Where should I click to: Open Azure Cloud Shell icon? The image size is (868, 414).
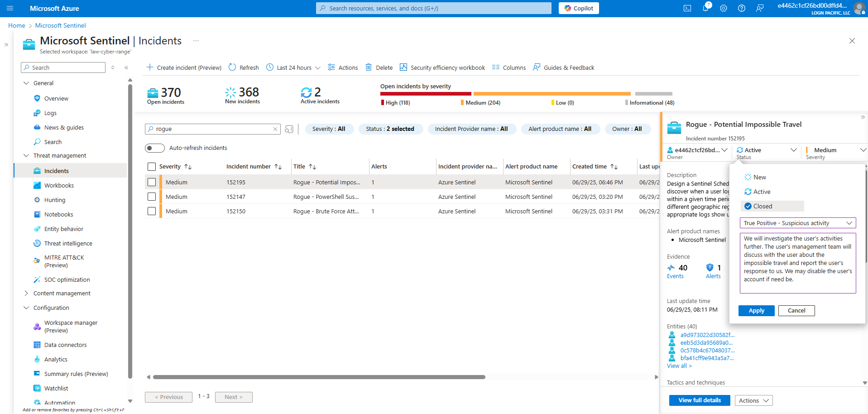click(x=687, y=8)
